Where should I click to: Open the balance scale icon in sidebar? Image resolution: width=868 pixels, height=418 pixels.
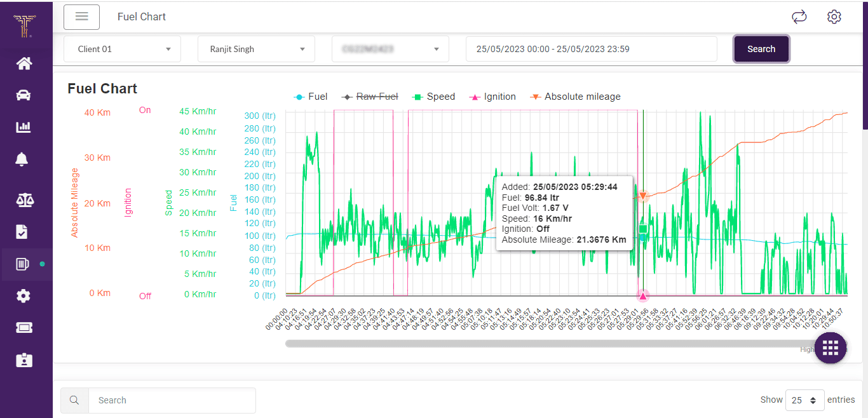click(24, 201)
